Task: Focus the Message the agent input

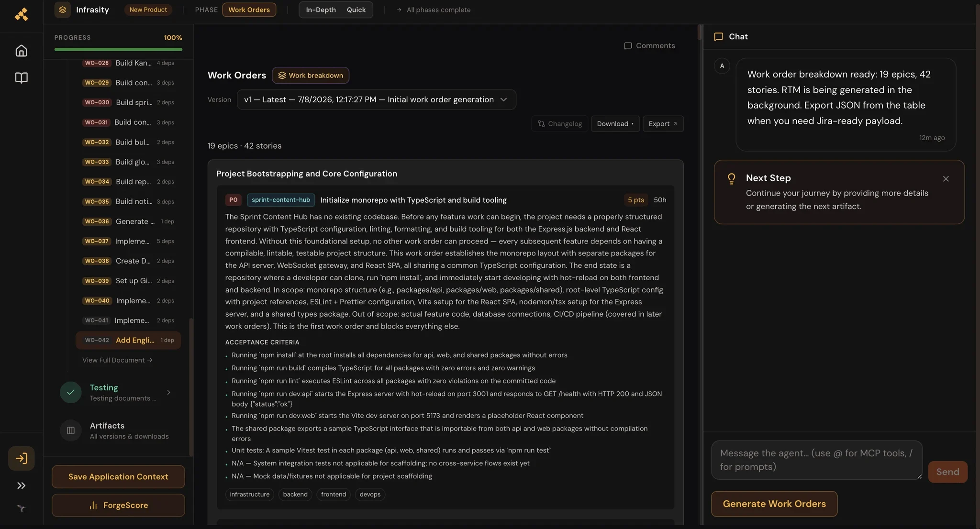Action: point(816,460)
